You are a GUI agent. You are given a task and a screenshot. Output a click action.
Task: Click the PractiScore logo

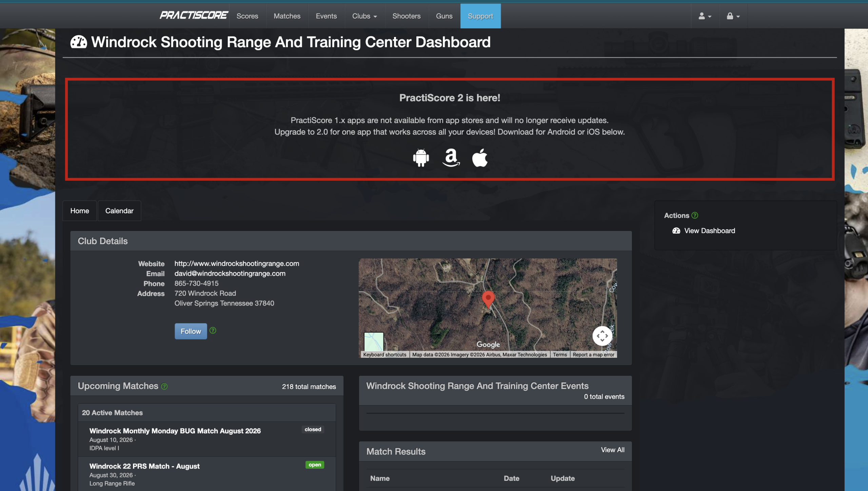click(194, 16)
